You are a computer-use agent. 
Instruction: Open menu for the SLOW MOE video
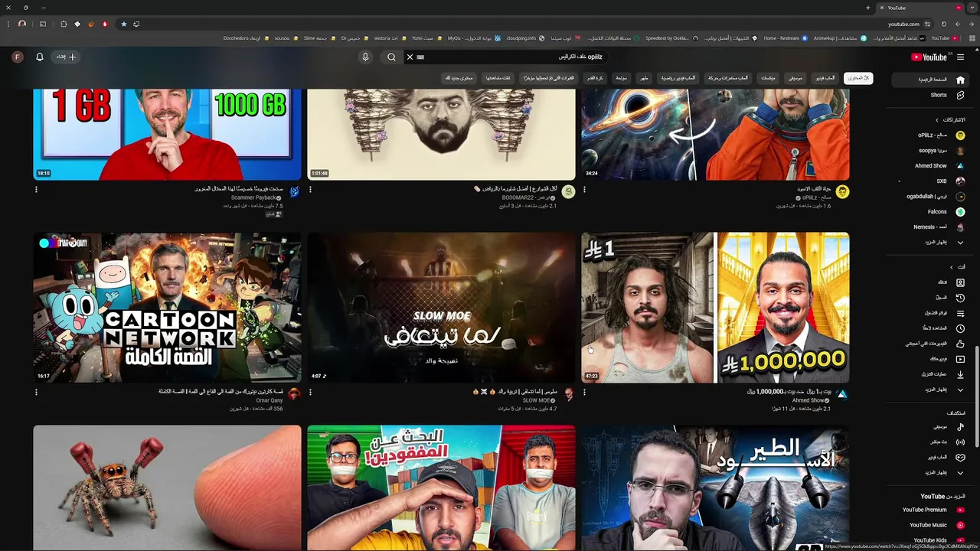coord(310,393)
